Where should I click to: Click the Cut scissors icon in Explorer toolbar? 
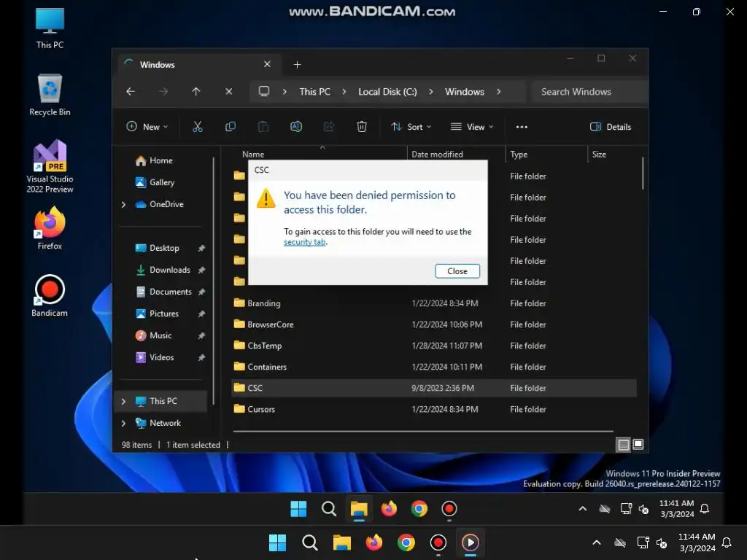click(197, 127)
